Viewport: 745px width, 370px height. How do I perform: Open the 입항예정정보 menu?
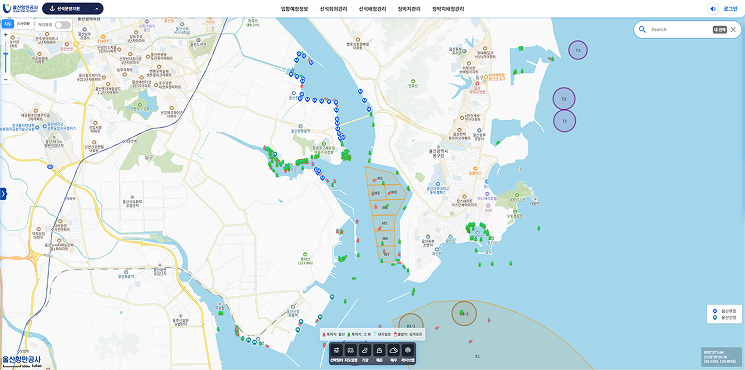click(x=295, y=9)
